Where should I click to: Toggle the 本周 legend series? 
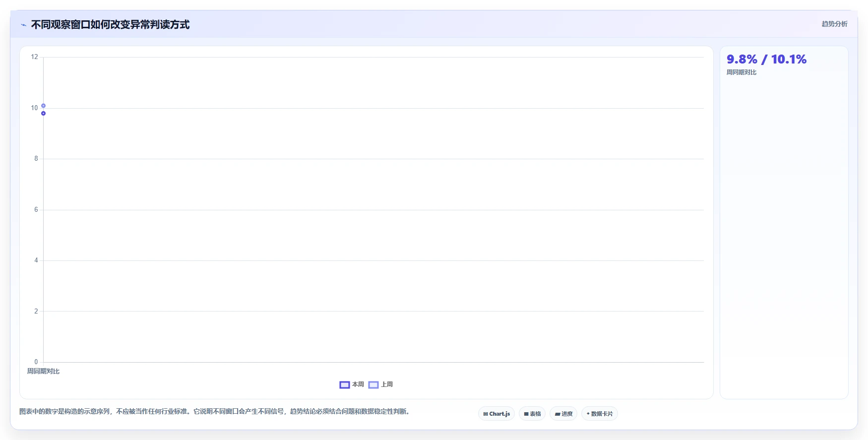352,384
